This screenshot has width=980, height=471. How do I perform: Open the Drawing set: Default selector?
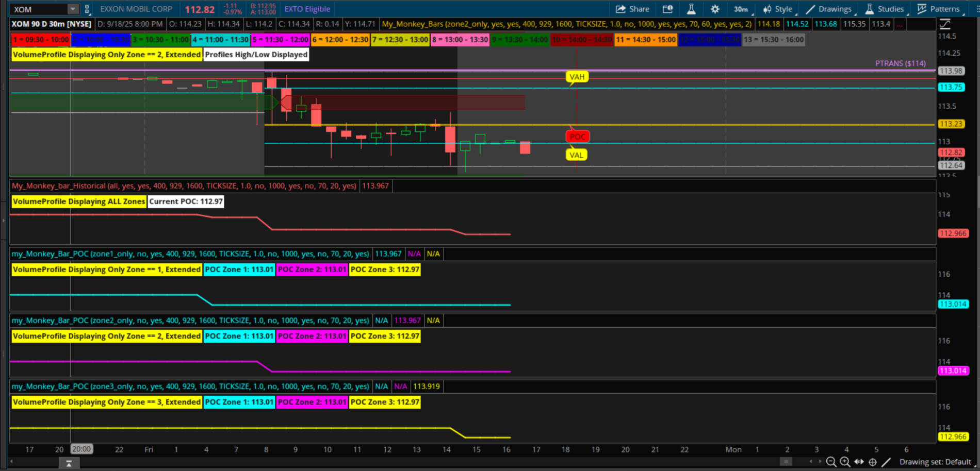(935, 462)
